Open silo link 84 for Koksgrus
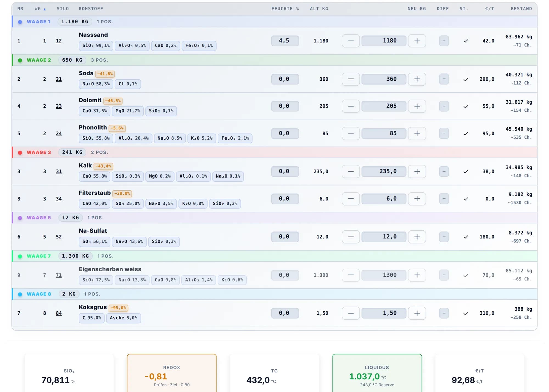Image resolution: width=549 pixels, height=392 pixels. pos(59,313)
